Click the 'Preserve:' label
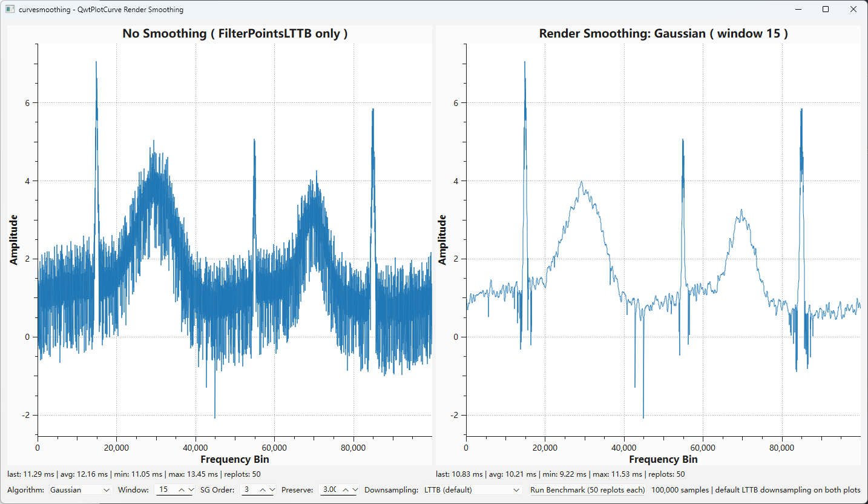868x504 pixels. (297, 489)
